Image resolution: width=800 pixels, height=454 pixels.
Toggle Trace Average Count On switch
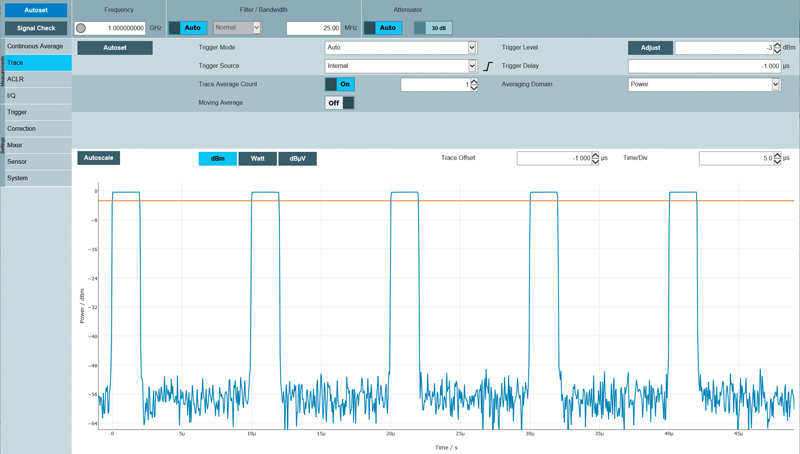(340, 84)
